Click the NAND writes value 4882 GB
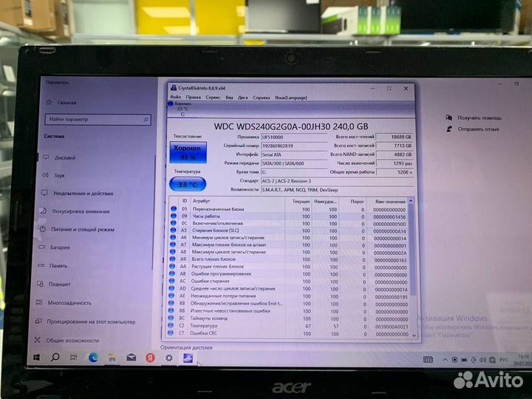 (x=395, y=154)
